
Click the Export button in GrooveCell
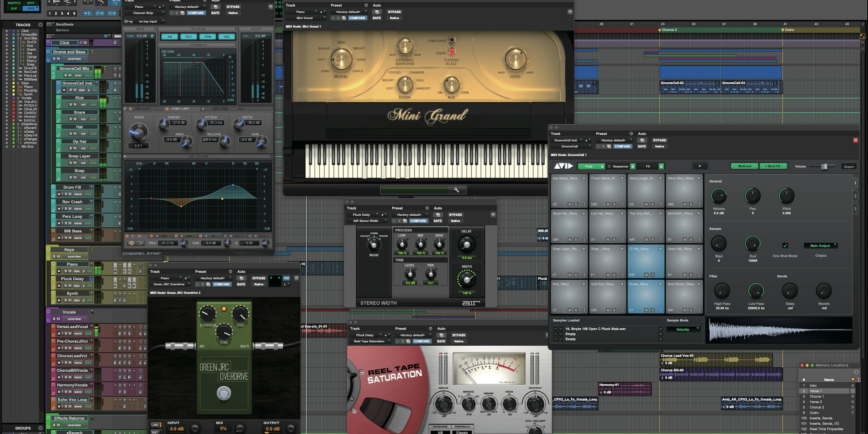pyautogui.click(x=849, y=167)
